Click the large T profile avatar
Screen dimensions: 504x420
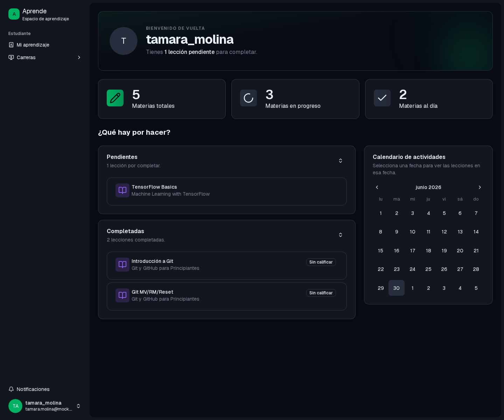click(x=124, y=41)
